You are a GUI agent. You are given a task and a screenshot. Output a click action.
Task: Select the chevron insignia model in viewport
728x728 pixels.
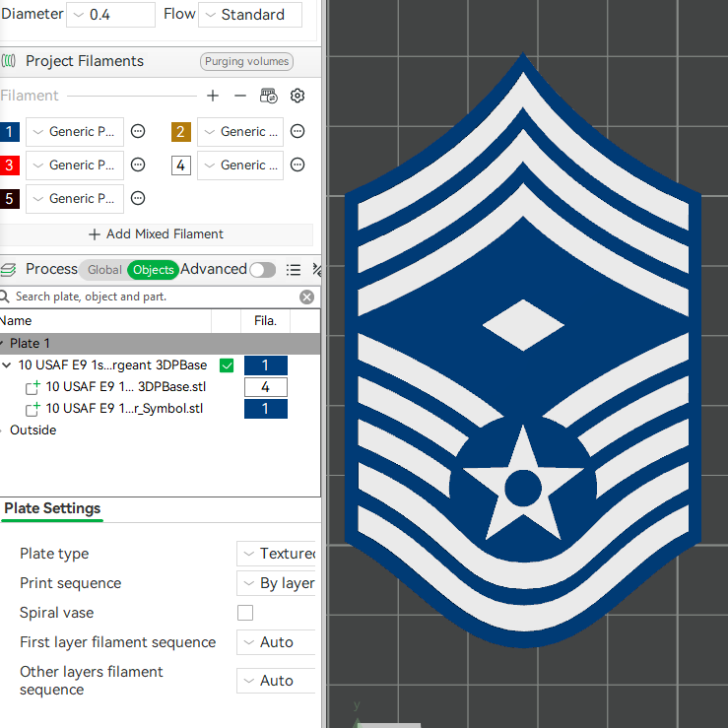pyautogui.click(x=523, y=351)
